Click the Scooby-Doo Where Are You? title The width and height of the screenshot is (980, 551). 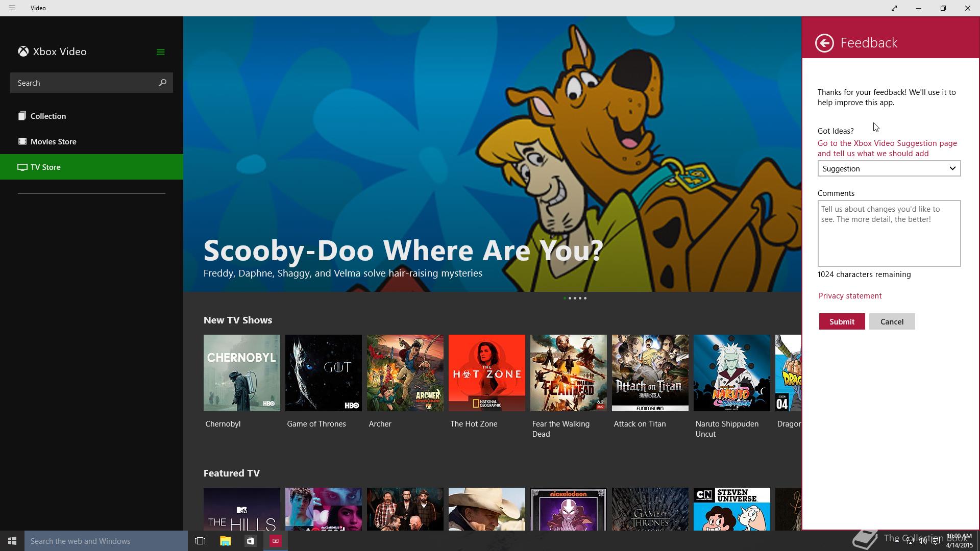click(x=403, y=251)
